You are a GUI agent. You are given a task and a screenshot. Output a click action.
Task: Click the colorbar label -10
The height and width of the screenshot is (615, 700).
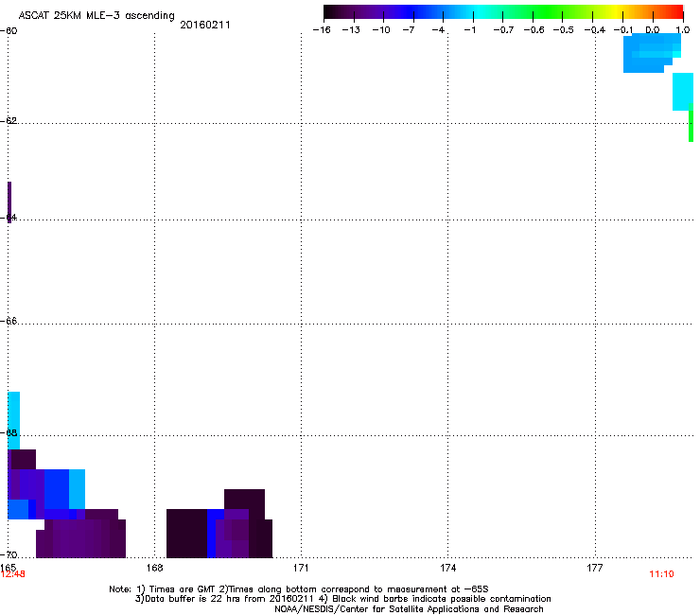tap(381, 30)
